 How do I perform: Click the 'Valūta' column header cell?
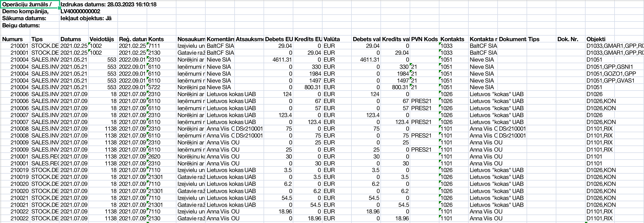click(x=336, y=39)
